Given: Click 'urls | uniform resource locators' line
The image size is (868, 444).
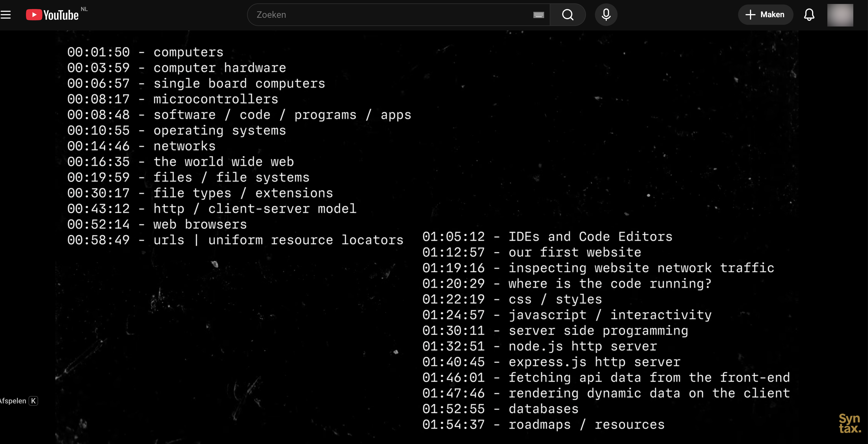Looking at the screenshot, I should click(278, 240).
